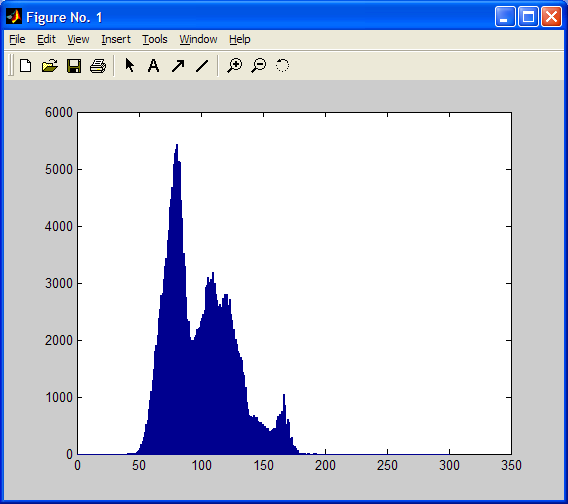Viewport: 568px width, 504px height.
Task: Expand the View menu
Action: click(78, 39)
